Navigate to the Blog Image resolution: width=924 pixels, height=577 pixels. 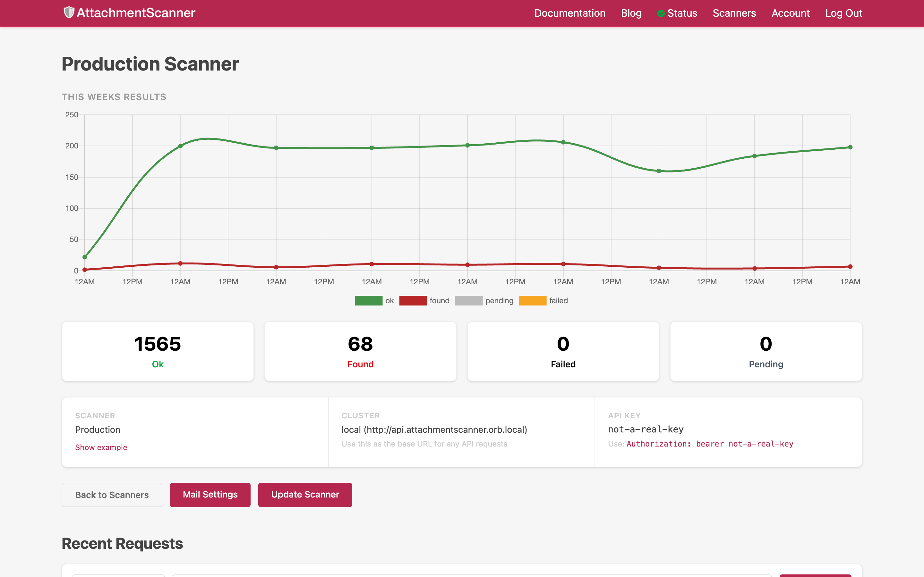coord(631,13)
